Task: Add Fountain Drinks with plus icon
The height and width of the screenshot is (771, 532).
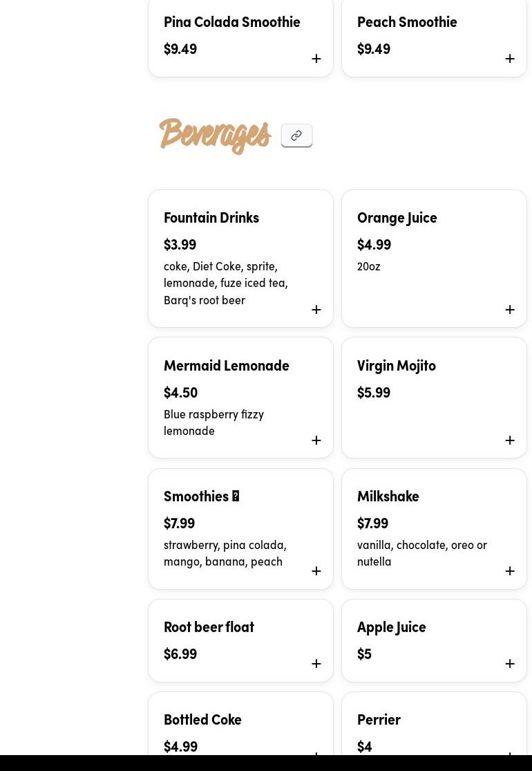Action: 316,309
